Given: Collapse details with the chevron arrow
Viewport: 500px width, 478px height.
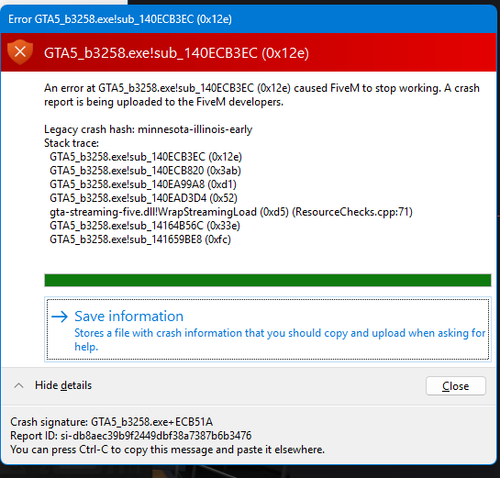Looking at the screenshot, I should 19,386.
